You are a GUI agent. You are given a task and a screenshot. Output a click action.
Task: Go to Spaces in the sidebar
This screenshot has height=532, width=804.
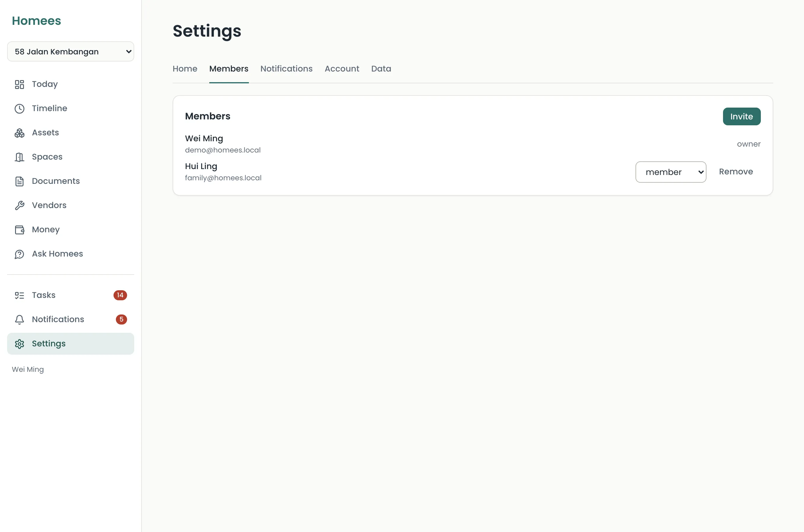pyautogui.click(x=47, y=157)
